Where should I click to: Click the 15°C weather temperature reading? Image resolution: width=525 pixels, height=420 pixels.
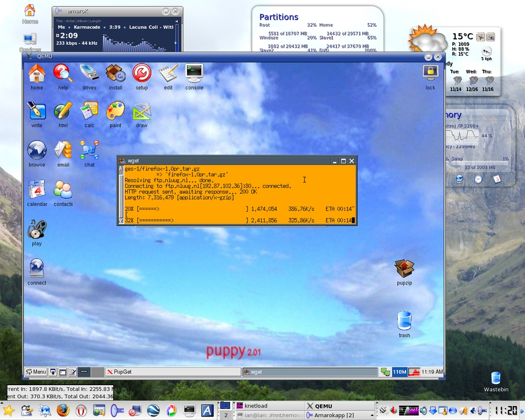[463, 36]
